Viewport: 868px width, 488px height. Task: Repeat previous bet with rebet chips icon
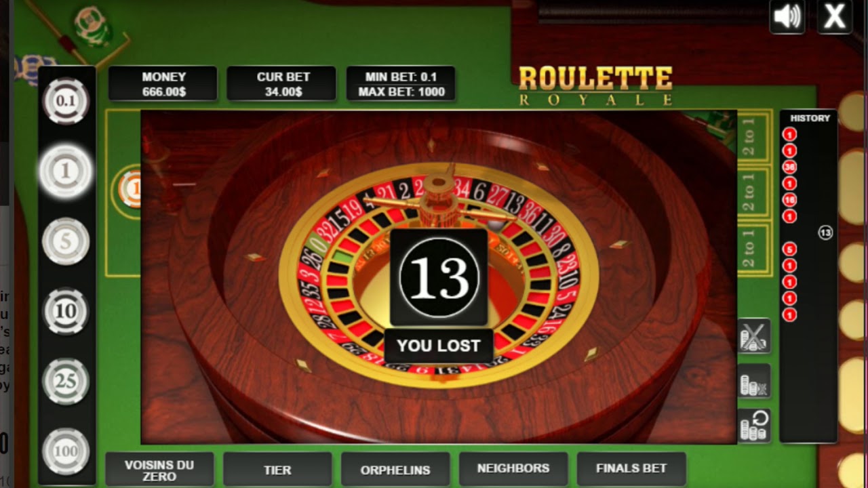point(754,426)
